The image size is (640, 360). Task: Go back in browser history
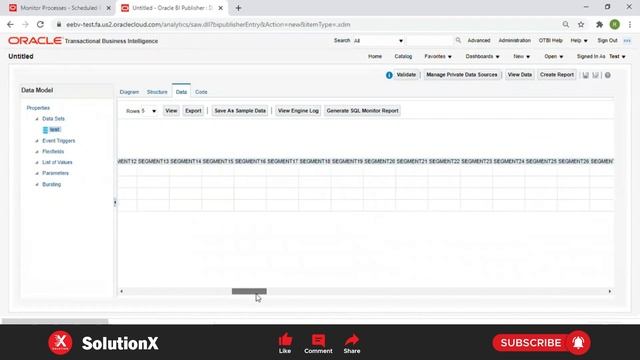(10, 24)
